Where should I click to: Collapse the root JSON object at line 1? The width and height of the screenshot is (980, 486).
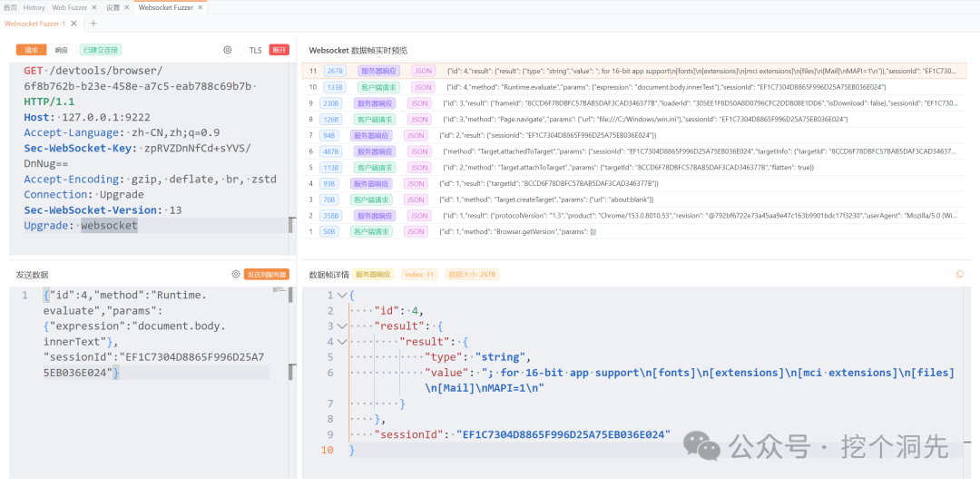(x=340, y=296)
